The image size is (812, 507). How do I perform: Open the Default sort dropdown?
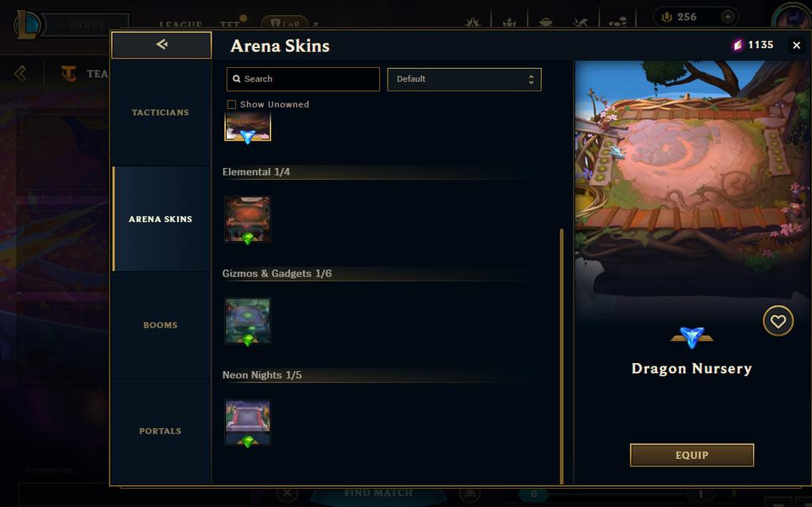click(x=464, y=79)
